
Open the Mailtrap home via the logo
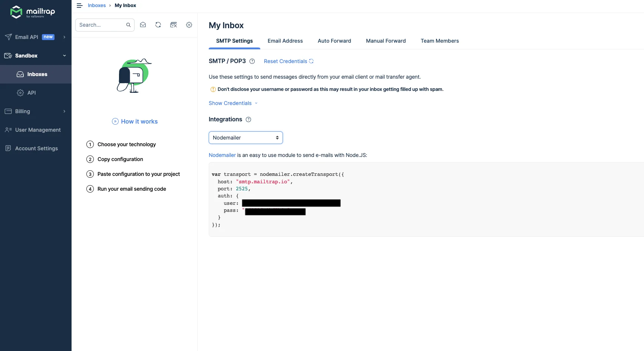[x=33, y=12]
